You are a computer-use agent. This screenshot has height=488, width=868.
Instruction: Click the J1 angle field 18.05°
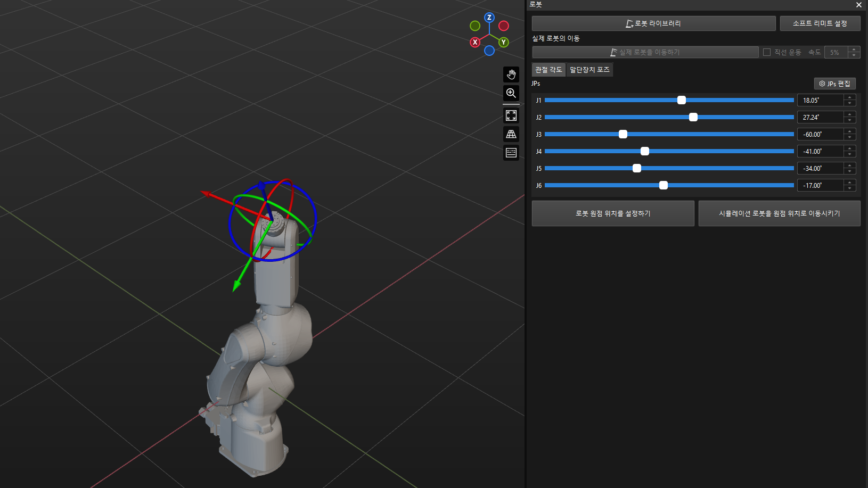click(821, 100)
